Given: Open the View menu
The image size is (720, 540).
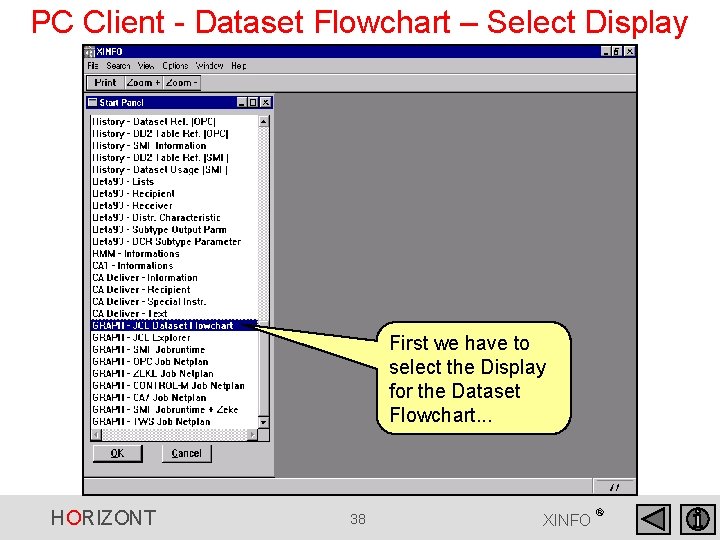Looking at the screenshot, I should (146, 66).
